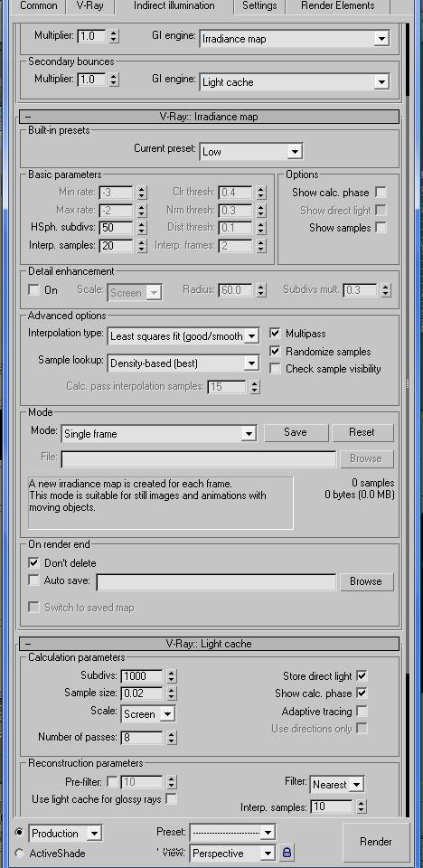Open the Settings tab
Screen dimensions: 423x868
(x=259, y=6)
